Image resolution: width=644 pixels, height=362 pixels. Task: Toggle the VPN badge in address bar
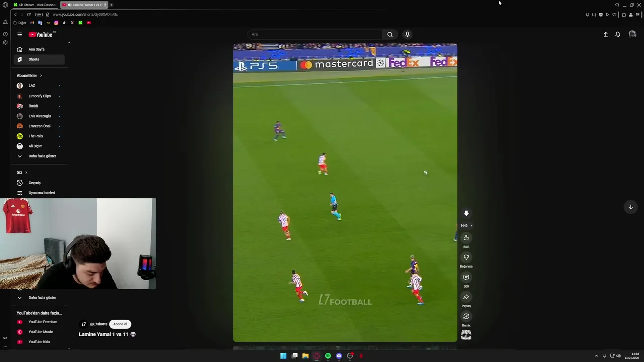coord(39,15)
